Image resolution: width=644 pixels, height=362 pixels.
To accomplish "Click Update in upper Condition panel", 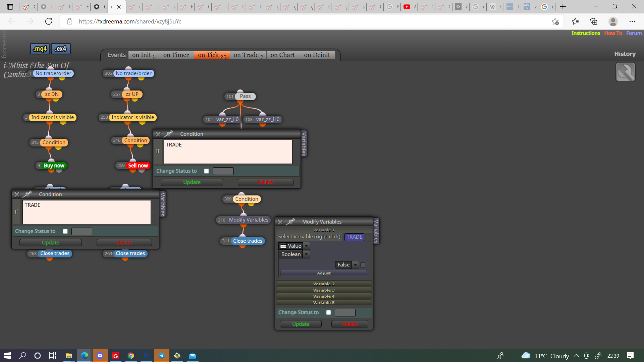I will (x=192, y=182).
